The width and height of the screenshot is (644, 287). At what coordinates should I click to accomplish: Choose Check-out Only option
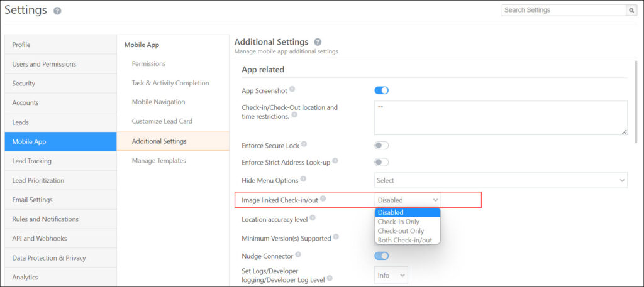point(408,231)
